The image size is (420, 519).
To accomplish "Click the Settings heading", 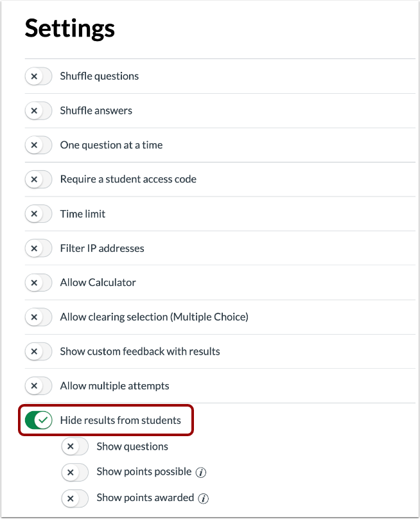I will click(70, 28).
